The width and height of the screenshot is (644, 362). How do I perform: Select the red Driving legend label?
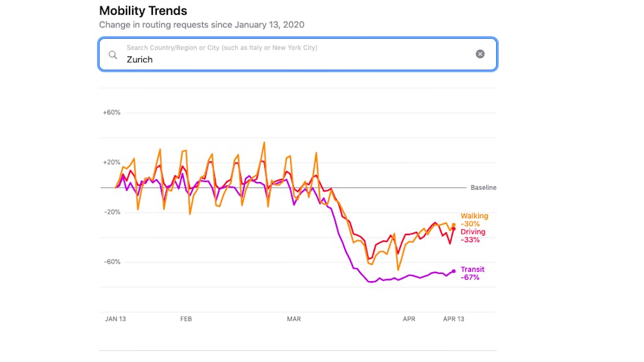(473, 232)
